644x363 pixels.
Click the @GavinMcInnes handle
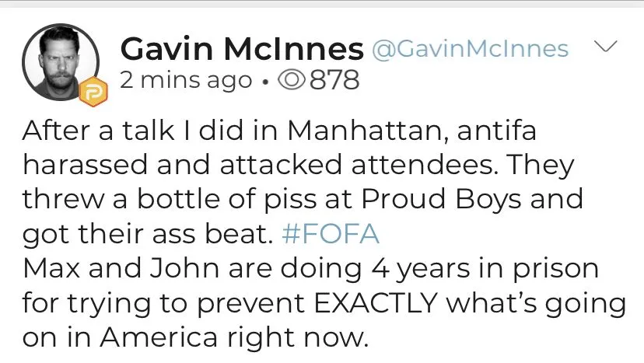[471, 50]
